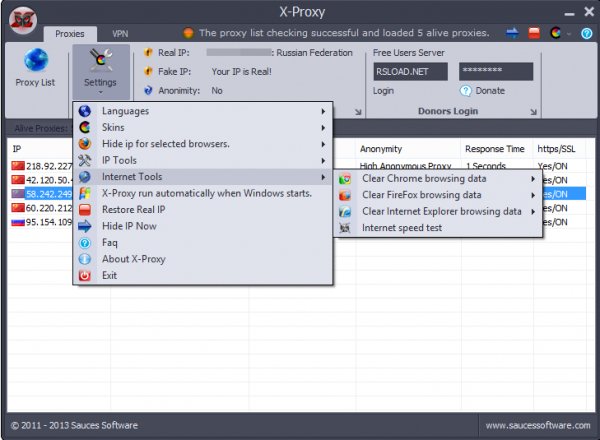Select the highlighted proxy row 58.242.249
Viewport: 600px width, 440px height.
[42, 194]
